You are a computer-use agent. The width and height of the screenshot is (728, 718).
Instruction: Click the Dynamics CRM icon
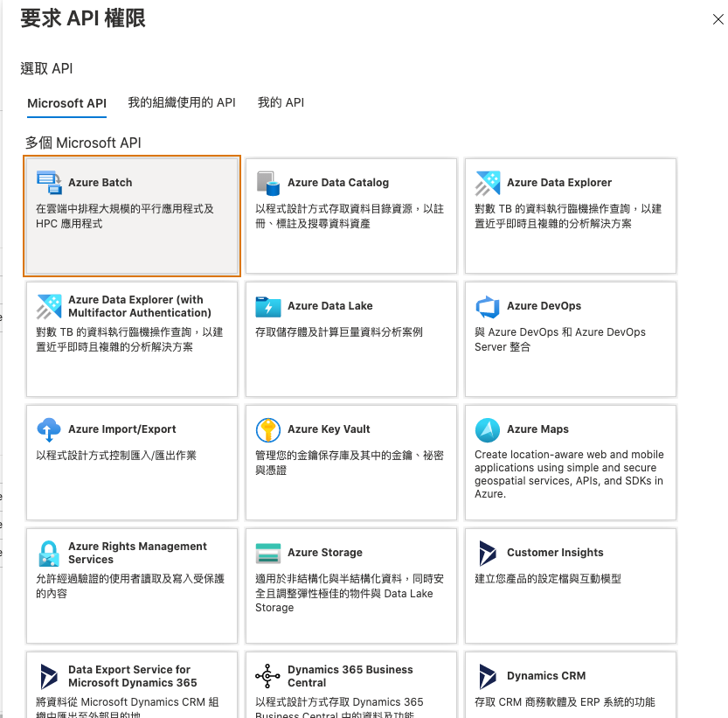488,677
